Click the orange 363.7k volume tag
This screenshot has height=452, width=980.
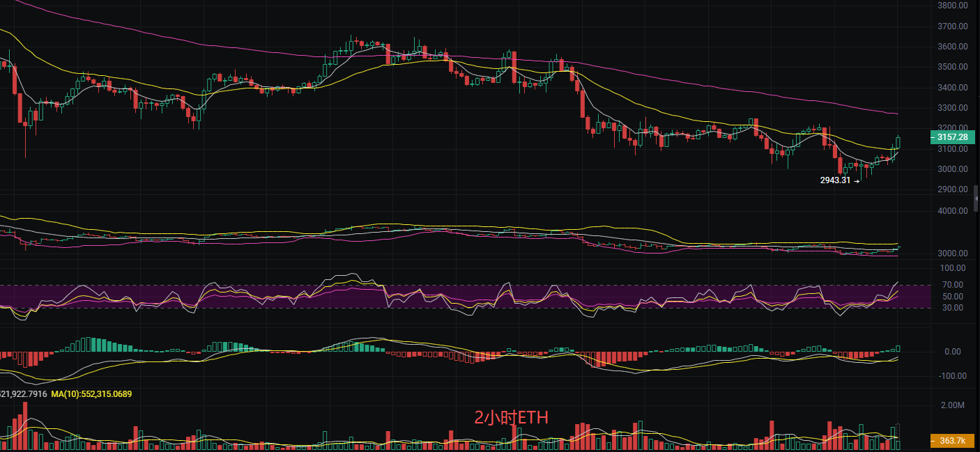click(952, 441)
